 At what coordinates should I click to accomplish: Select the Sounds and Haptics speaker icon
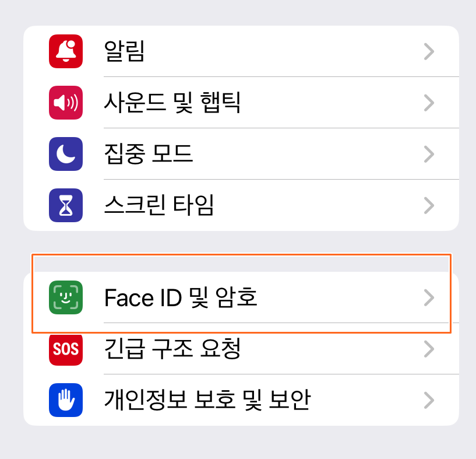click(65, 103)
